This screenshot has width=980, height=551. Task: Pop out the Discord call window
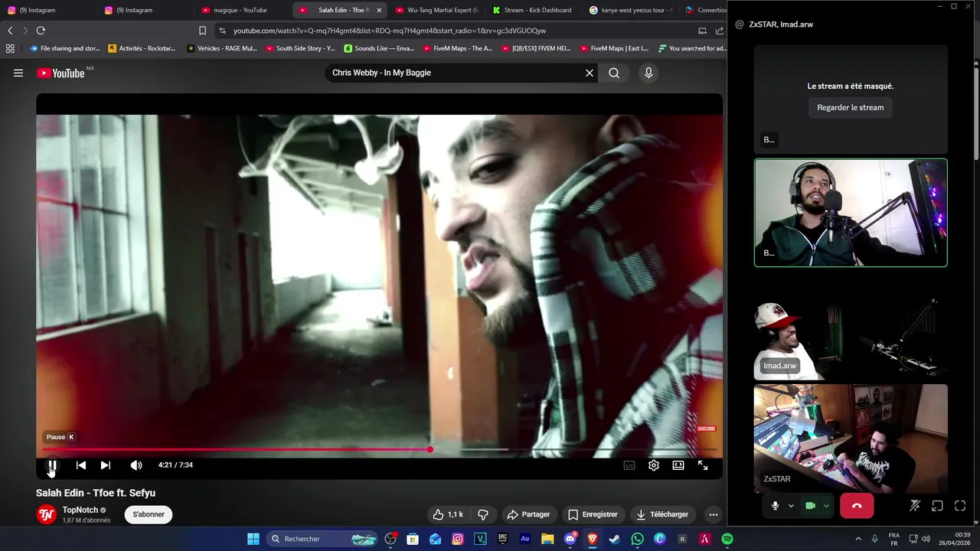tap(937, 506)
